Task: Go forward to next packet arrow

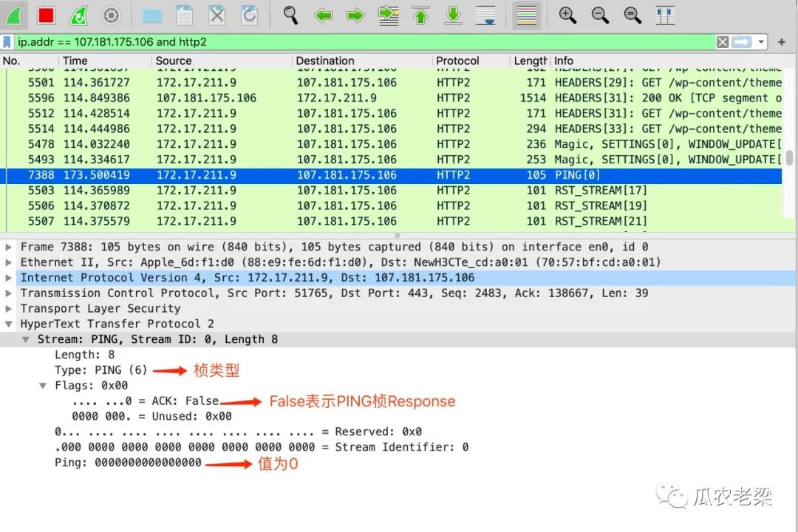Action: (355, 16)
